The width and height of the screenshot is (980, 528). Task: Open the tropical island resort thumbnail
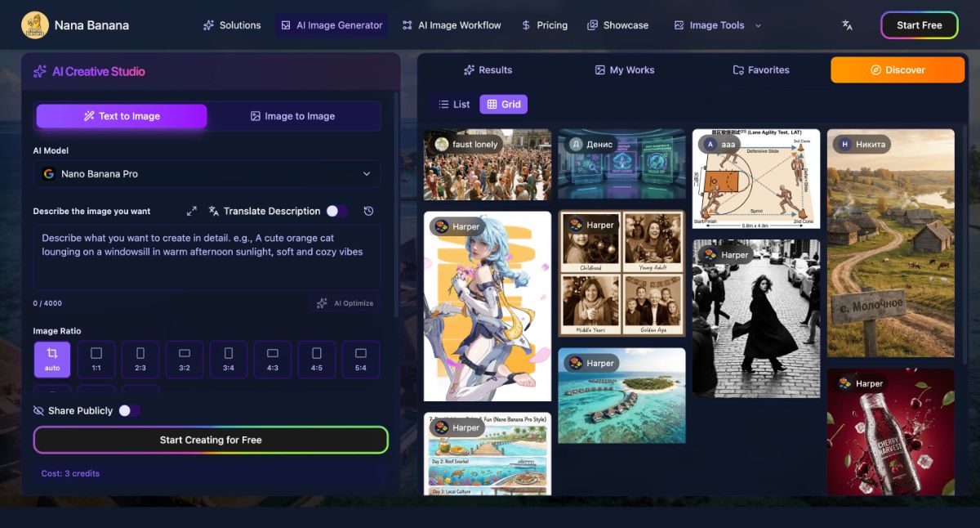(621, 396)
